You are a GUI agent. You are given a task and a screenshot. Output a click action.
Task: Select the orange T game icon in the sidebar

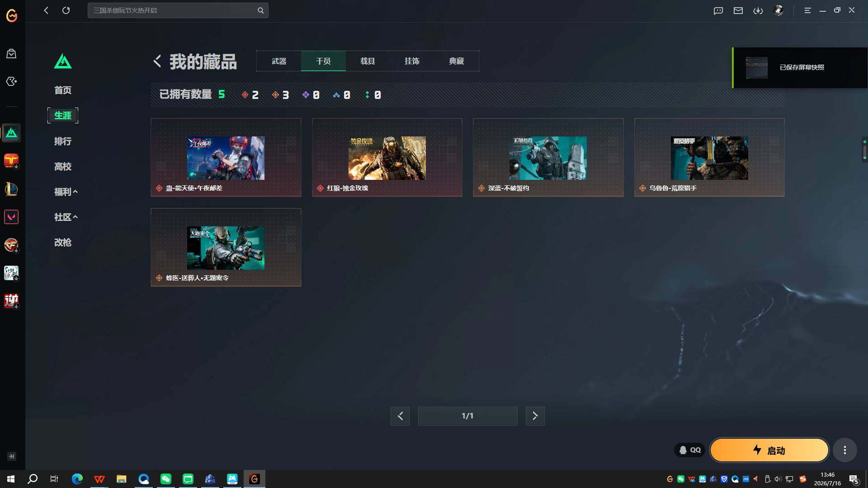(11, 161)
